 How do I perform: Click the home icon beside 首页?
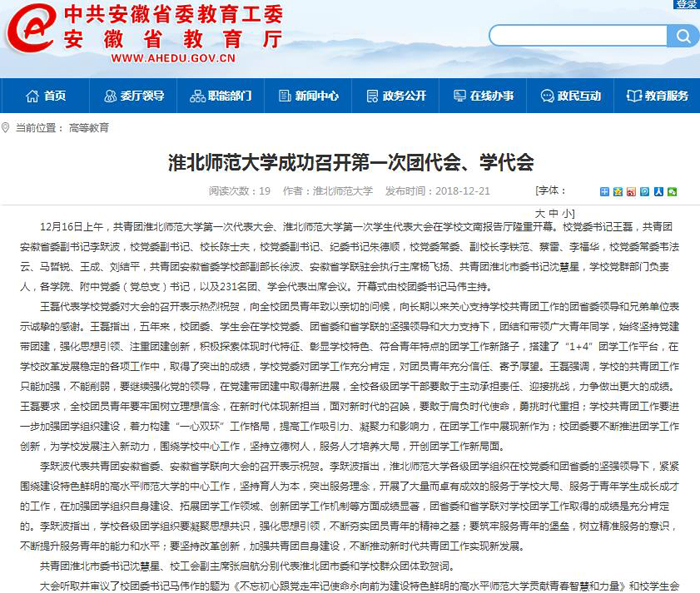pos(32,96)
